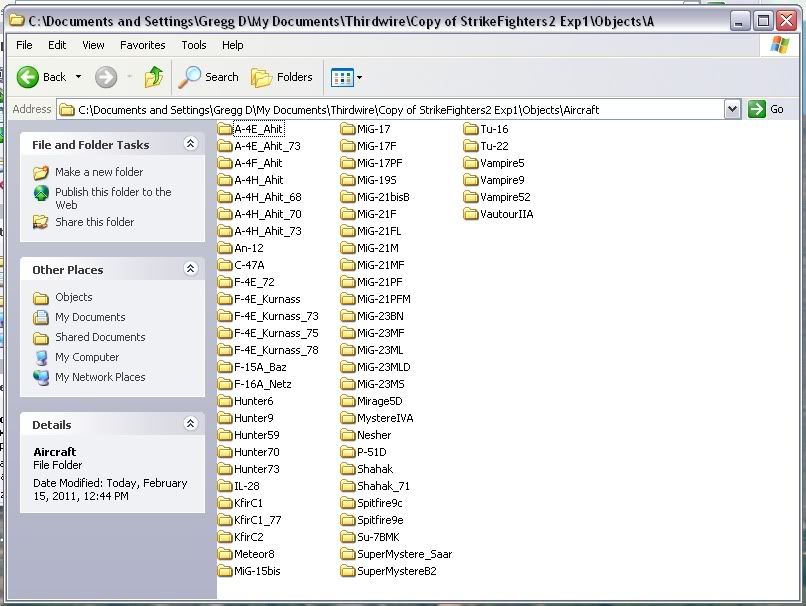Select the IL-28 folder name

point(247,486)
